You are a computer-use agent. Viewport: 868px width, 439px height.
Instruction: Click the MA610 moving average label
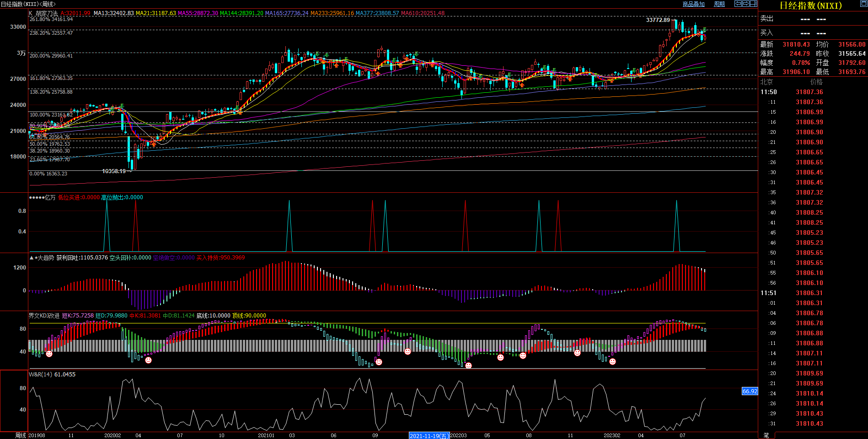pos(422,13)
